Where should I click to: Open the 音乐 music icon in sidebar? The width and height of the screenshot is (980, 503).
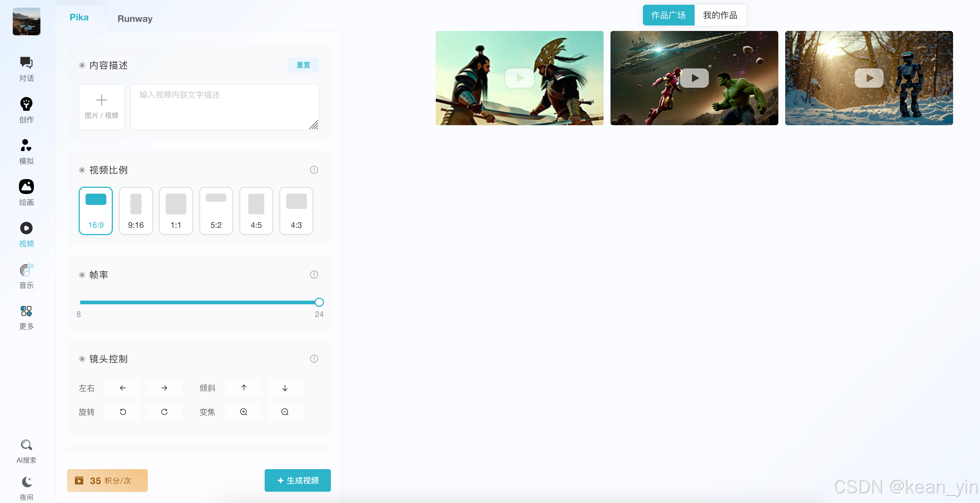26,270
